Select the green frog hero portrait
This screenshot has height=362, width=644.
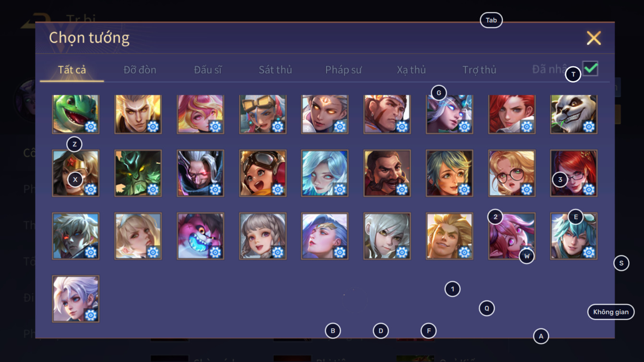click(x=76, y=114)
